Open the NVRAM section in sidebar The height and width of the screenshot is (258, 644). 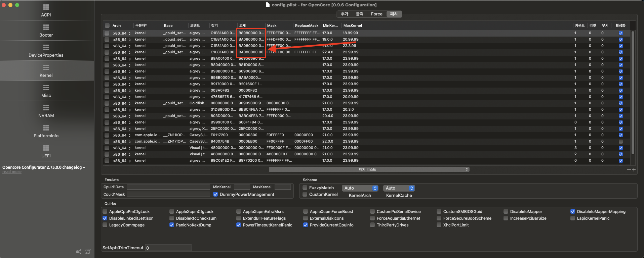(46, 111)
